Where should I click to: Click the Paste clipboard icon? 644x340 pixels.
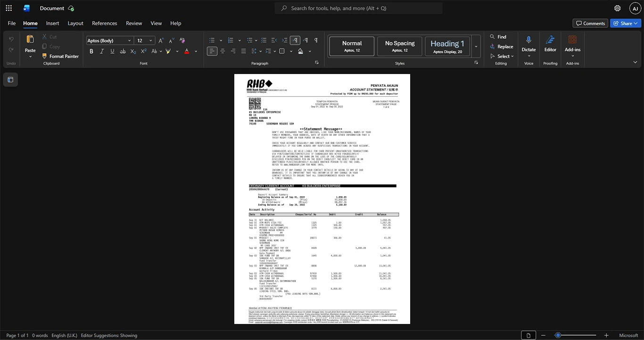click(30, 40)
